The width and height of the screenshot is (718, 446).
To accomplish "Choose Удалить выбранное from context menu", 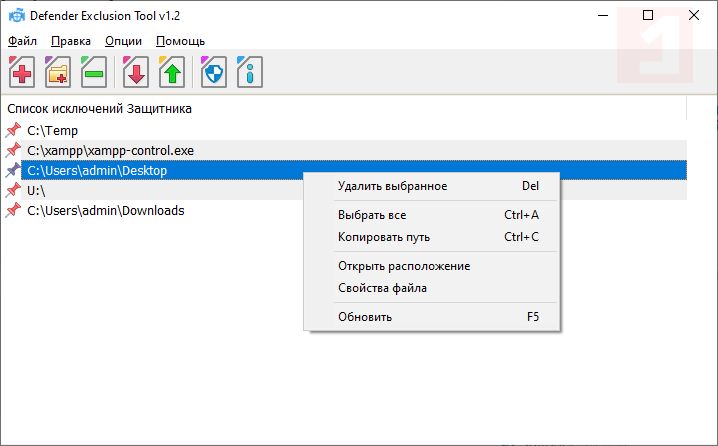I will [x=432, y=186].
